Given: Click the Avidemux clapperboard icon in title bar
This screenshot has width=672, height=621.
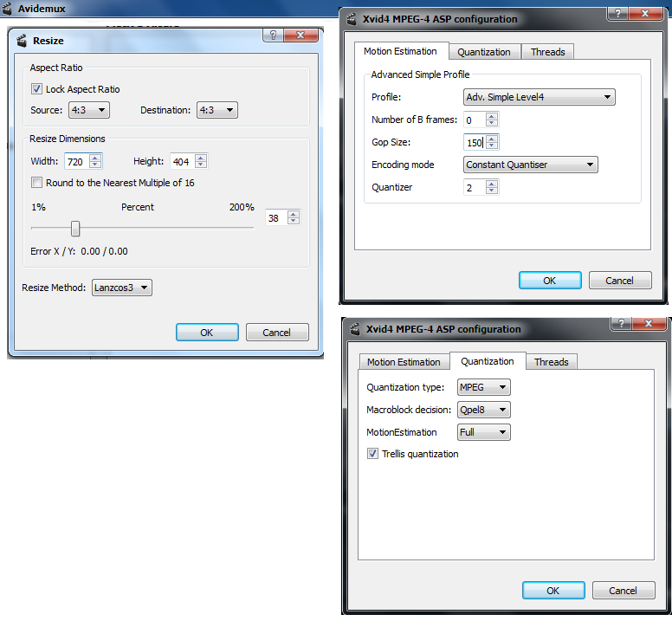Looking at the screenshot, I should point(7,8).
